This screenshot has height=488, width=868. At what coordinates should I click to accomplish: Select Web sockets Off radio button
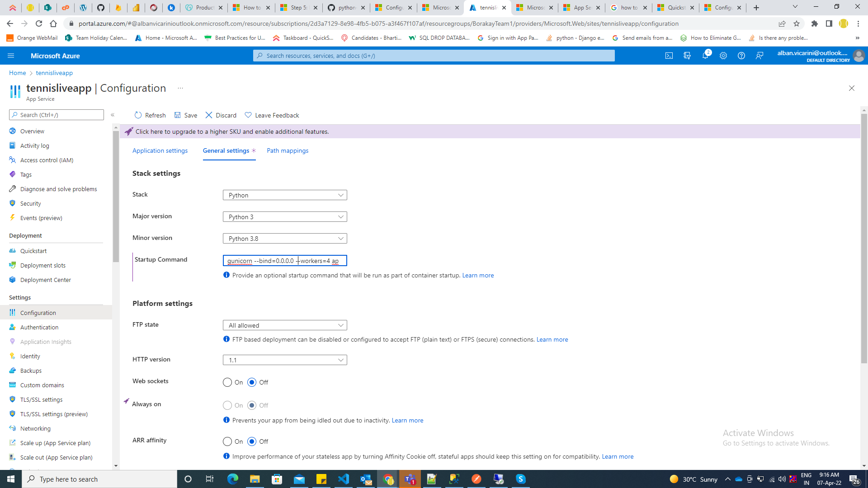point(252,382)
